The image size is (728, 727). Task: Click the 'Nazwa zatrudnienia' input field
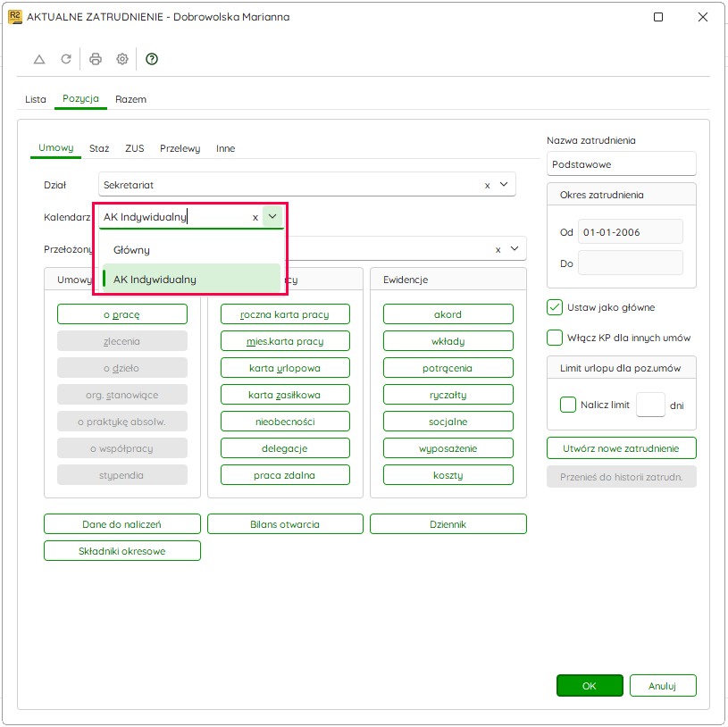[621, 163]
